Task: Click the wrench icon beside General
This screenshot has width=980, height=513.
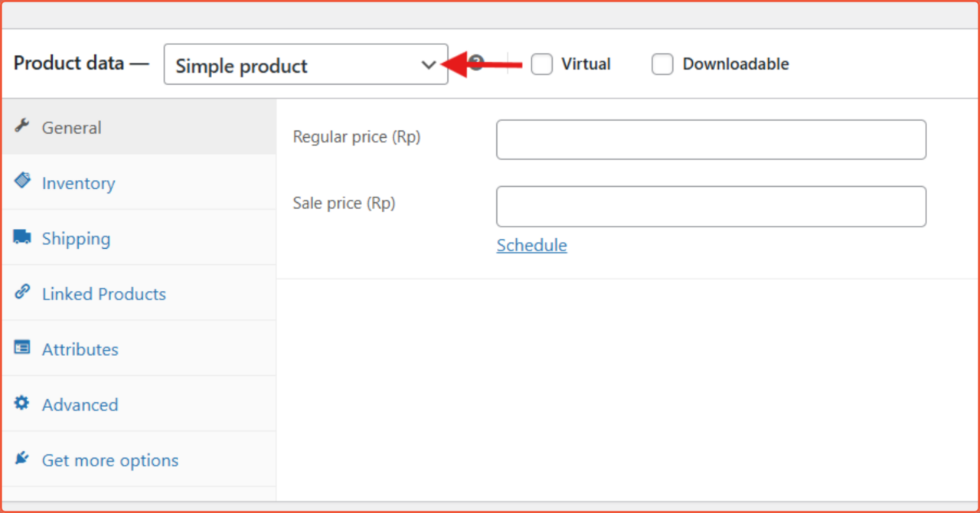Action: 21,126
